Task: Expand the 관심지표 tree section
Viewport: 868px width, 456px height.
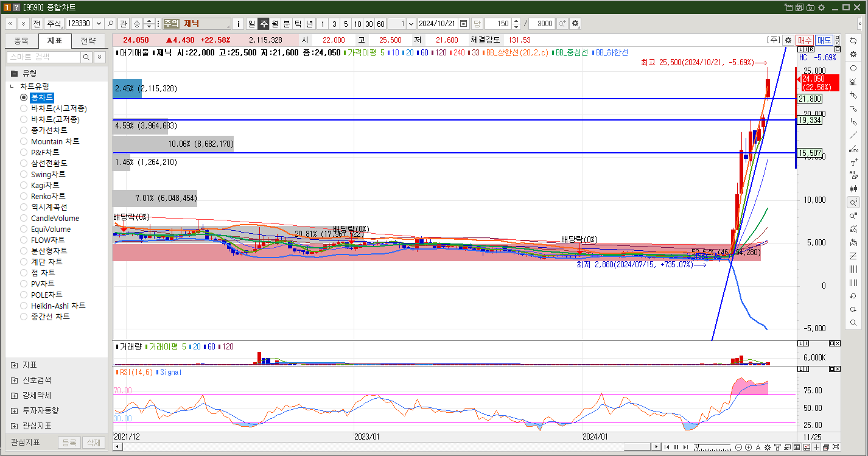Action: (x=14, y=426)
